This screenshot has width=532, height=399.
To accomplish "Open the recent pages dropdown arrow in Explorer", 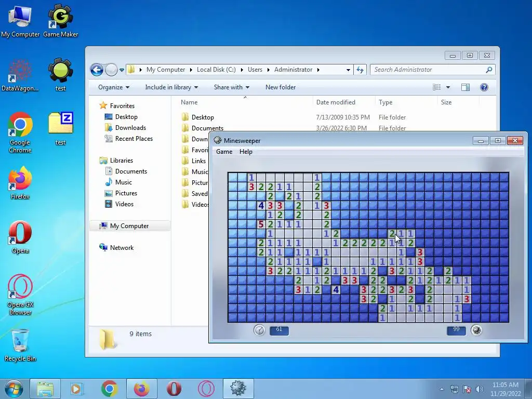I will click(x=122, y=70).
